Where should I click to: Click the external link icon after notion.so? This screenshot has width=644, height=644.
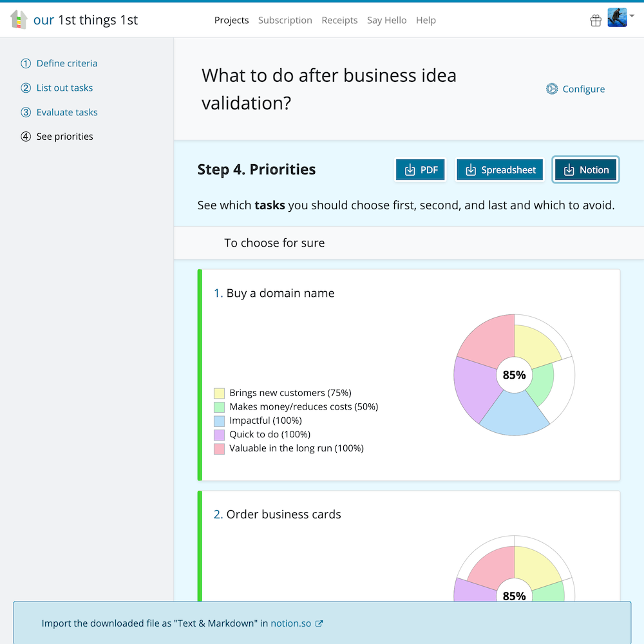point(319,623)
